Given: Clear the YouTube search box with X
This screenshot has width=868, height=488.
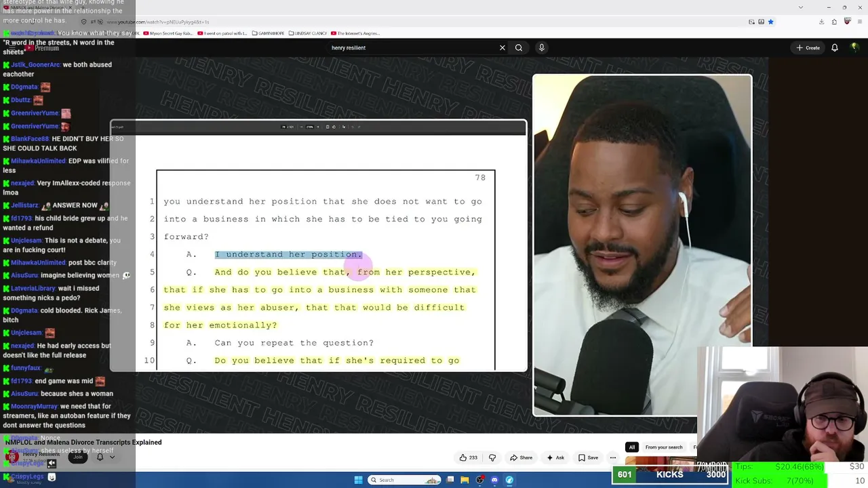Looking at the screenshot, I should coord(502,47).
